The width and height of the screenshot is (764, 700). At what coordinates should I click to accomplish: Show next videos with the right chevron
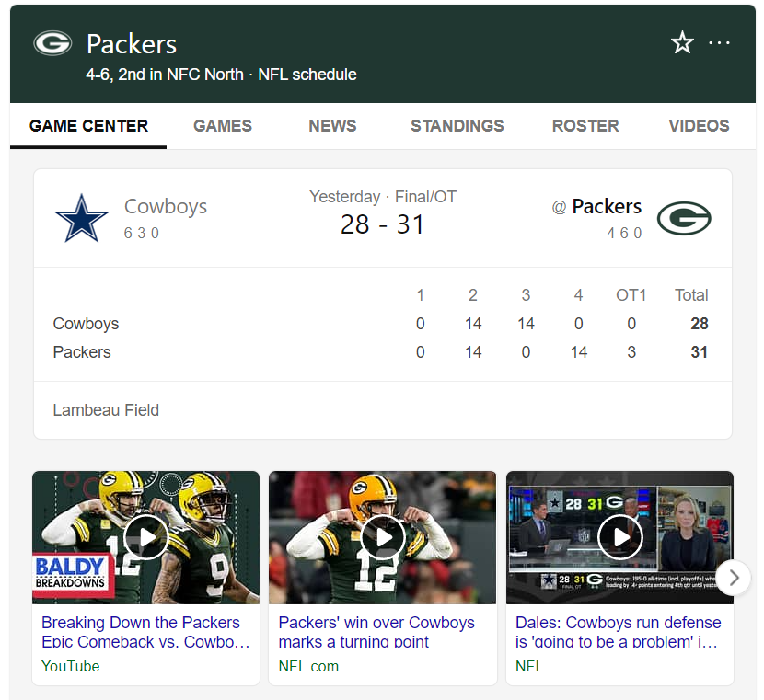point(734,578)
